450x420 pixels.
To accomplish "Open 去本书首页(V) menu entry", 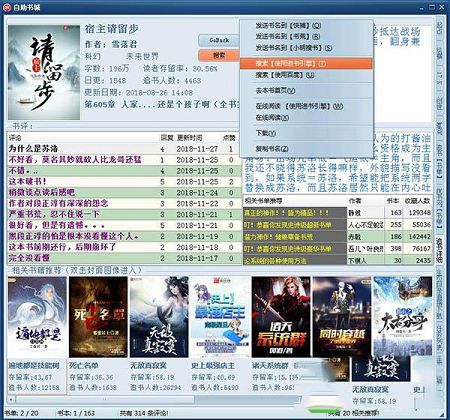I will [306, 90].
